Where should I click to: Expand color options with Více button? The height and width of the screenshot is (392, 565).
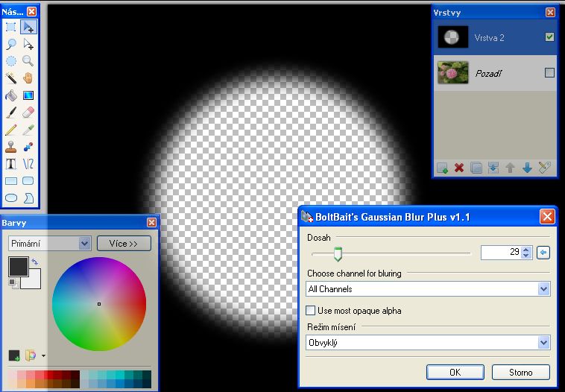pyautogui.click(x=124, y=244)
